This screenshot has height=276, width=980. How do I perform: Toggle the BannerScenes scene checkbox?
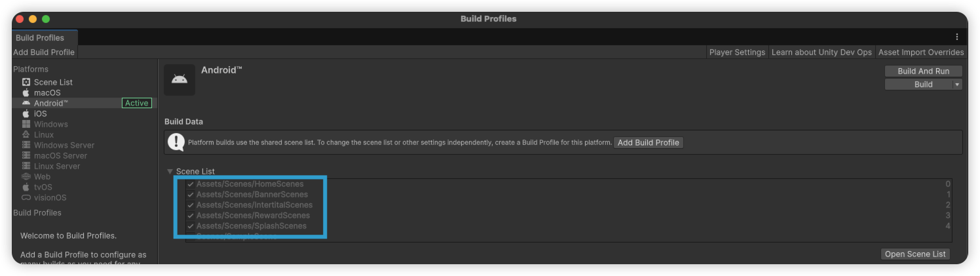coord(191,195)
